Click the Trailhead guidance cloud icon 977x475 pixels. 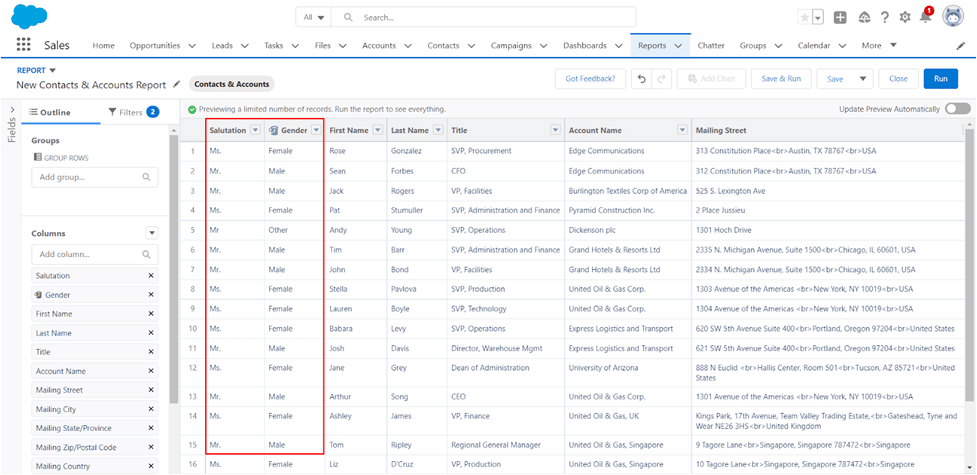(864, 17)
